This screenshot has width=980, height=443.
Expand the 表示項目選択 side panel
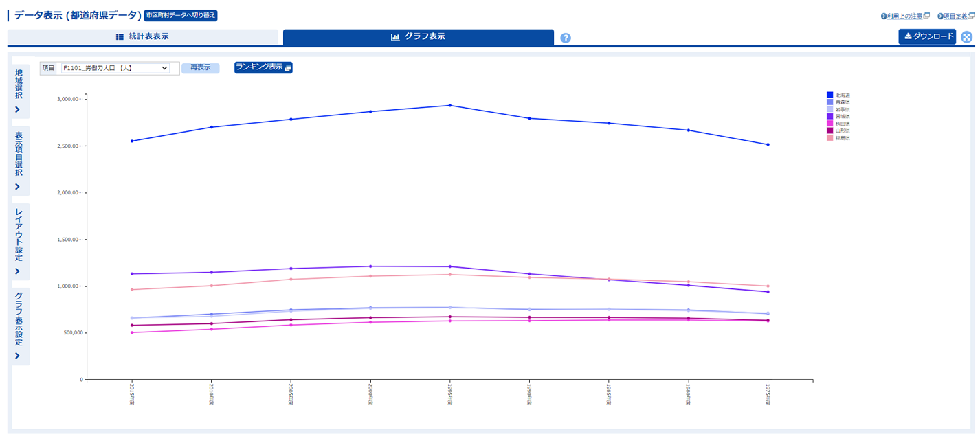tap(19, 161)
